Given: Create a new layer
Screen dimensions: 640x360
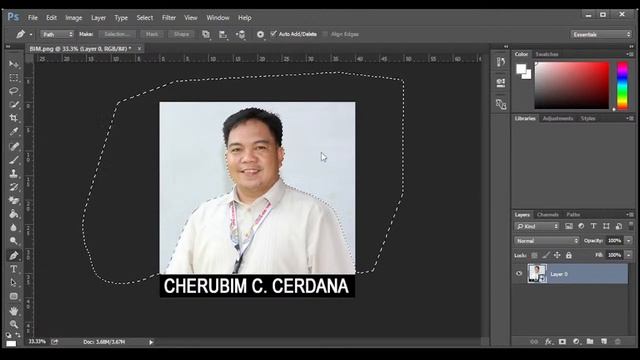Looking at the screenshot, I should (x=604, y=342).
